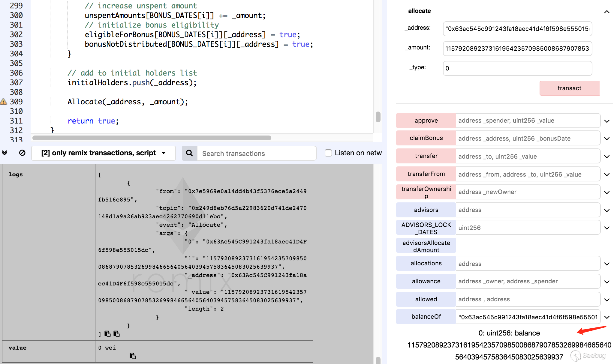Collapse the allocate function panel

point(606,11)
